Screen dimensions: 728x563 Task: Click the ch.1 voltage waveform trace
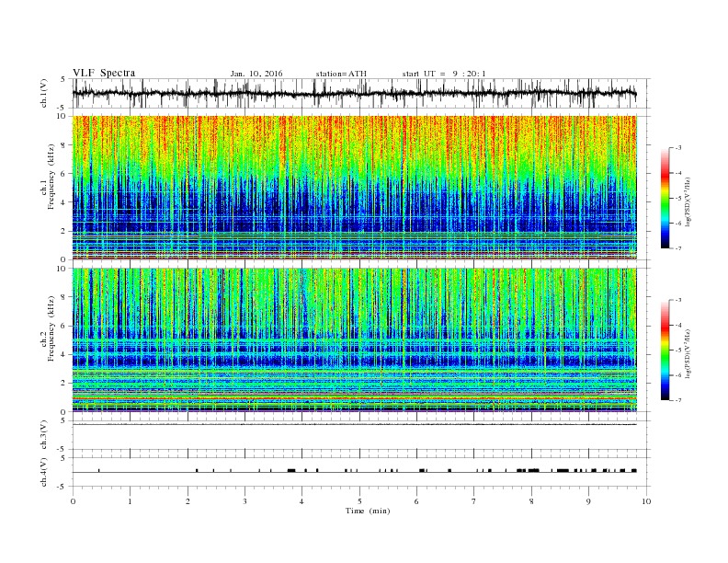(x=354, y=93)
